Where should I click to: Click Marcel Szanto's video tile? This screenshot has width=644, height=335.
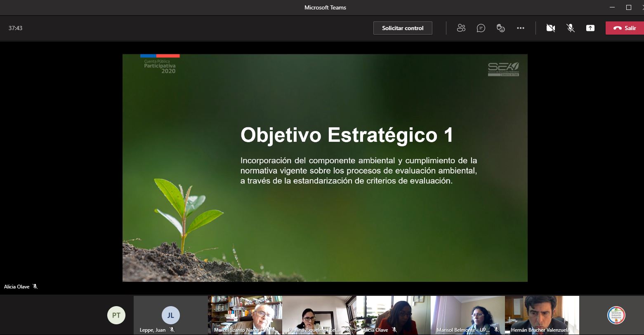[245, 314]
